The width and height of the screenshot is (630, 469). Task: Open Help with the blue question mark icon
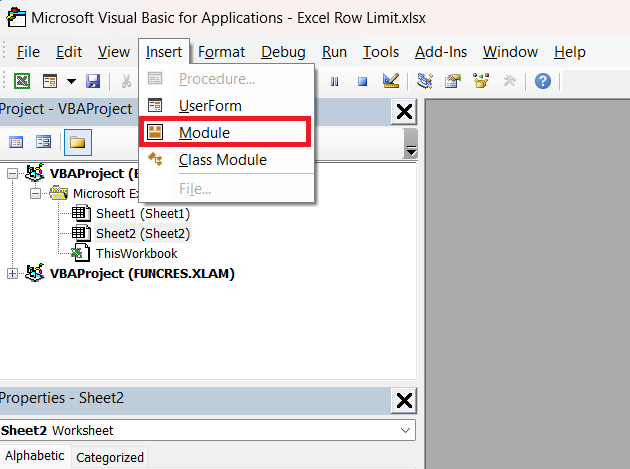542,81
